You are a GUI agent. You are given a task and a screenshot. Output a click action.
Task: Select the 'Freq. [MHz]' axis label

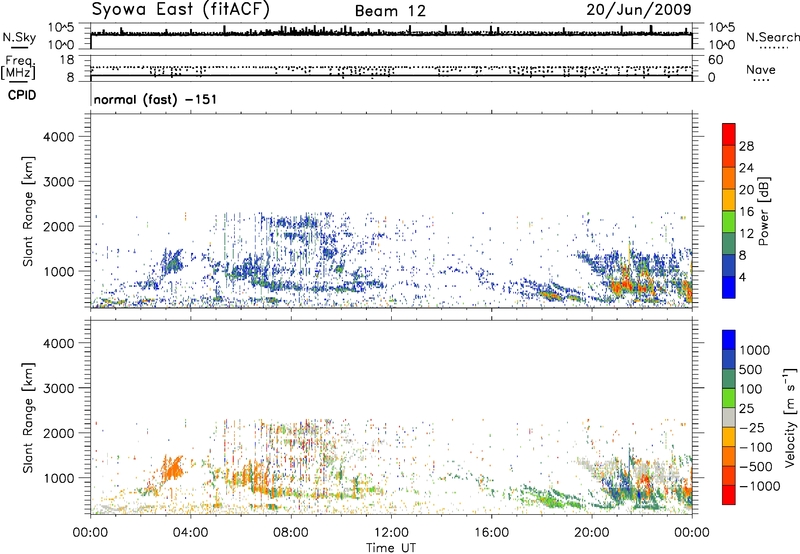[19, 67]
